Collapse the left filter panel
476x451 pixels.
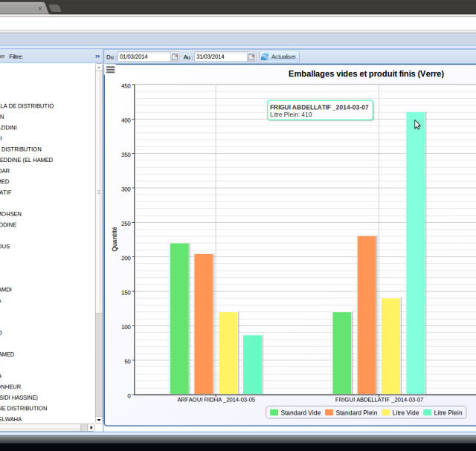coord(97,56)
